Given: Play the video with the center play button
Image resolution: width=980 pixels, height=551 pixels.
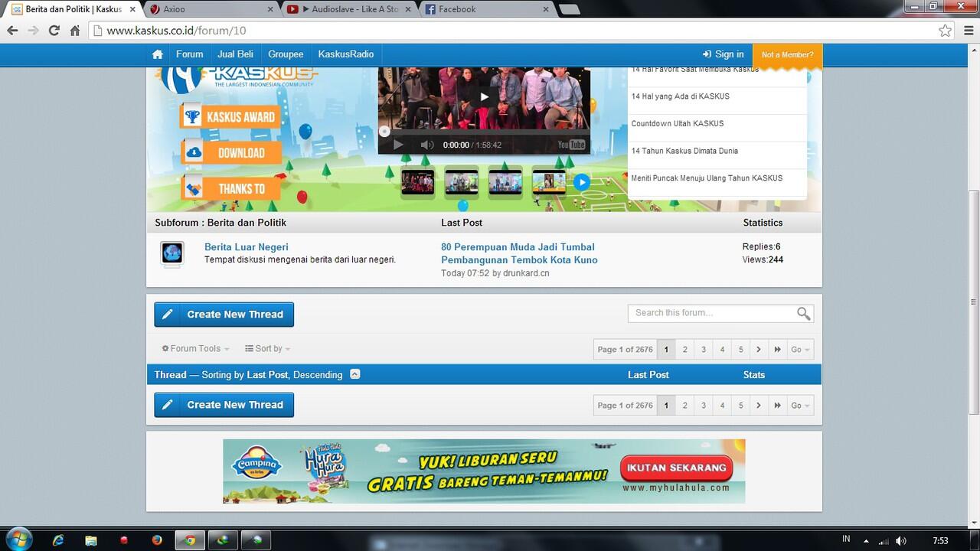Looking at the screenshot, I should (x=484, y=96).
